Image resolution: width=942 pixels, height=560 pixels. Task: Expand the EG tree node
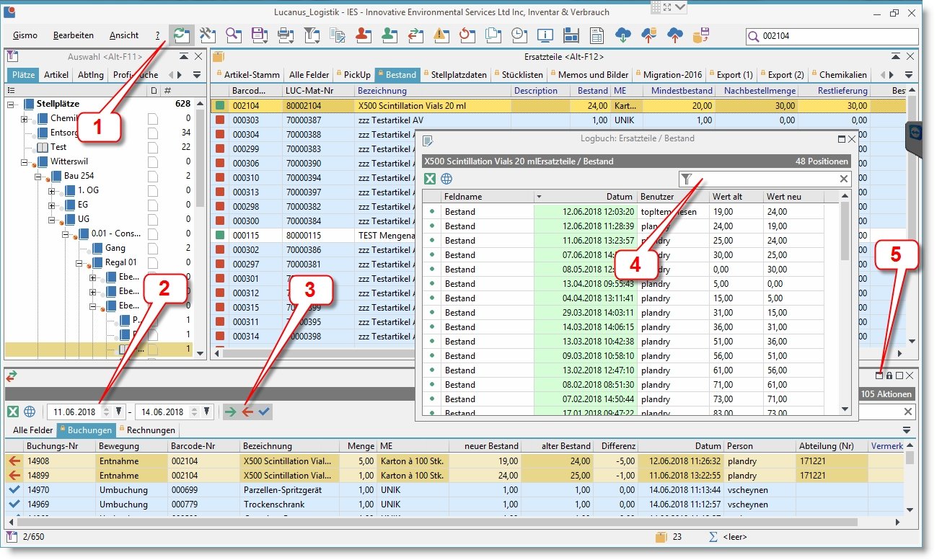[52, 205]
